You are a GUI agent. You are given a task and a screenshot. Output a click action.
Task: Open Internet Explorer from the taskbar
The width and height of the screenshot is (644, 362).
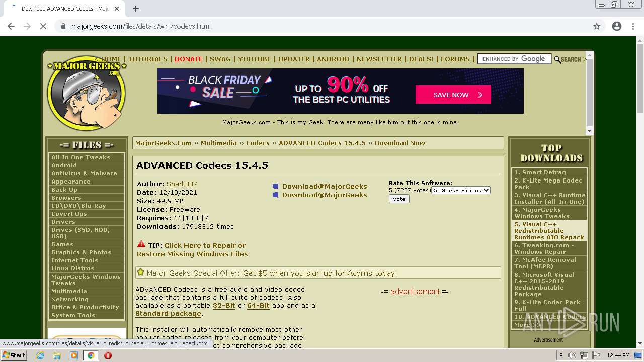pyautogui.click(x=40, y=355)
